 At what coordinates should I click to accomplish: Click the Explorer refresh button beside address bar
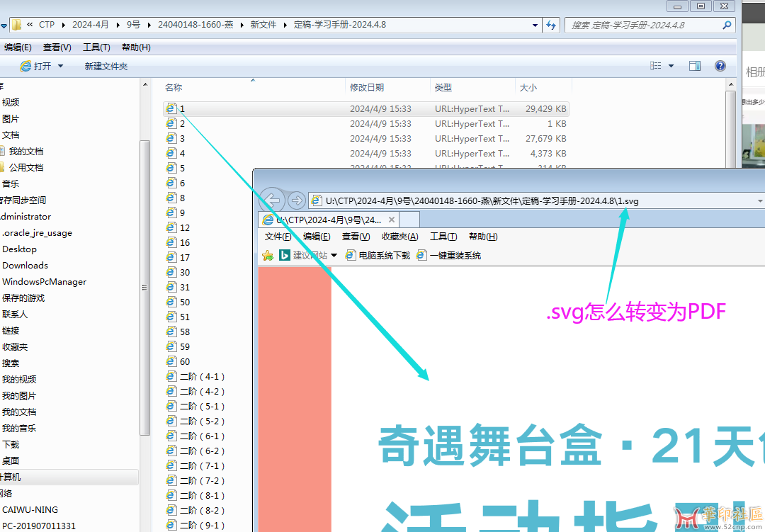[x=551, y=25]
